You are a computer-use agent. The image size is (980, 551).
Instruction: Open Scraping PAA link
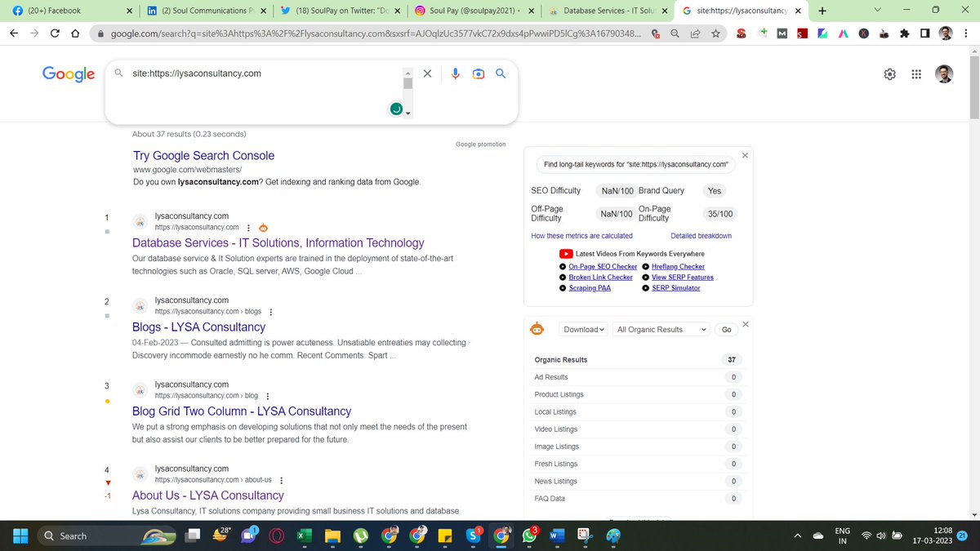point(590,287)
